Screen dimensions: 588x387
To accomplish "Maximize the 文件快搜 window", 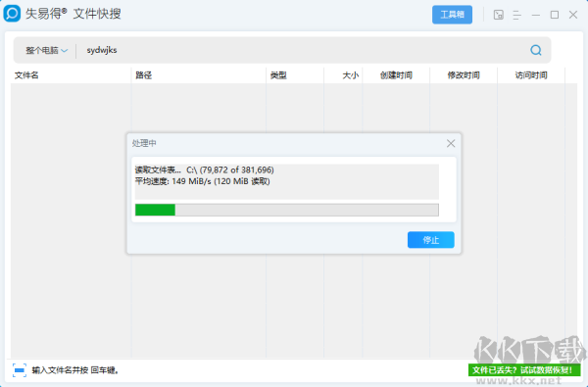I will click(x=555, y=15).
